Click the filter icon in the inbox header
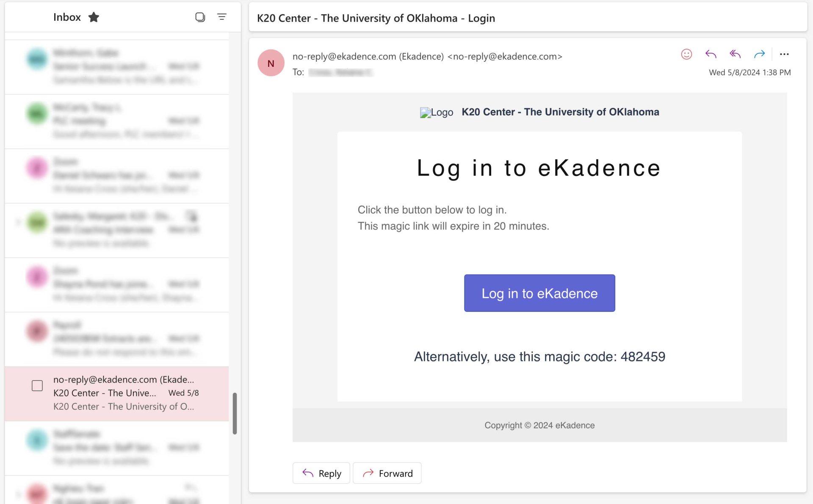This screenshot has width=813, height=504. pyautogui.click(x=221, y=17)
